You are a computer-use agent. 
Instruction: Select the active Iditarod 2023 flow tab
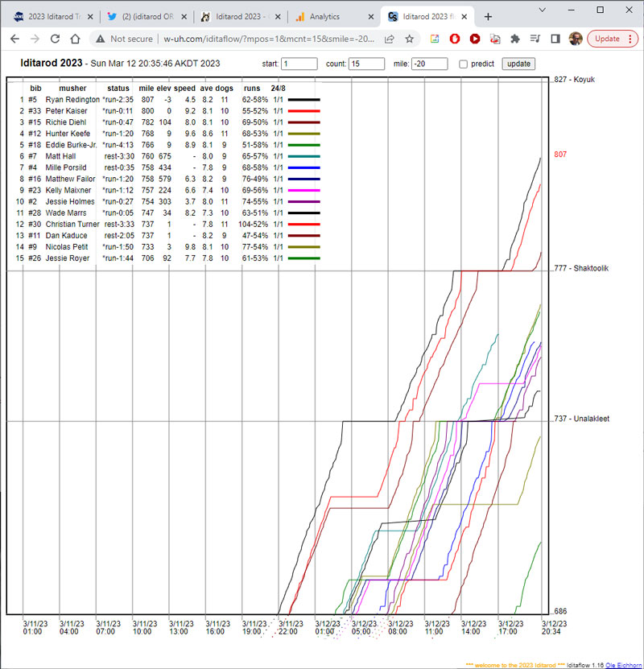pos(427,17)
